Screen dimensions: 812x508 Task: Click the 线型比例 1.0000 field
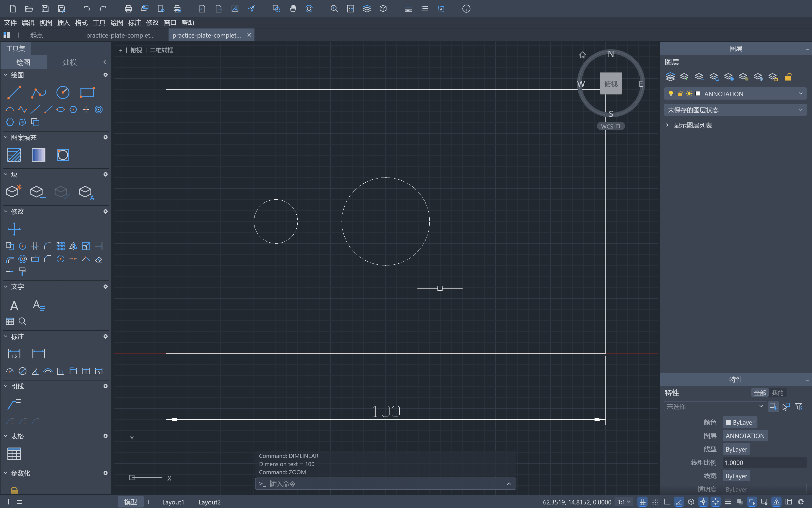coord(764,463)
